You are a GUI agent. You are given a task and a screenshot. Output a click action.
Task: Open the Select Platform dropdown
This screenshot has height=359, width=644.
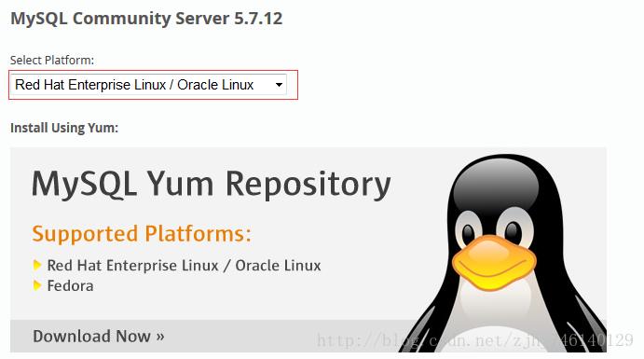[x=149, y=85]
